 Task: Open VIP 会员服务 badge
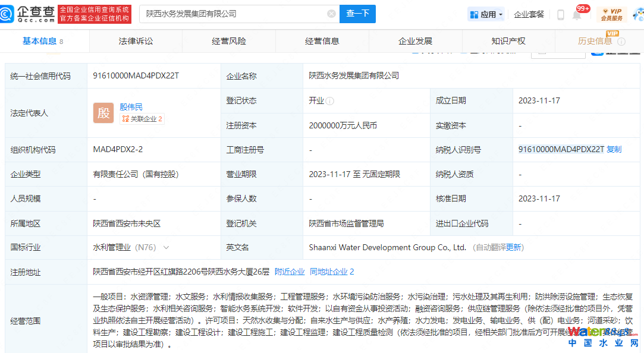(611, 14)
